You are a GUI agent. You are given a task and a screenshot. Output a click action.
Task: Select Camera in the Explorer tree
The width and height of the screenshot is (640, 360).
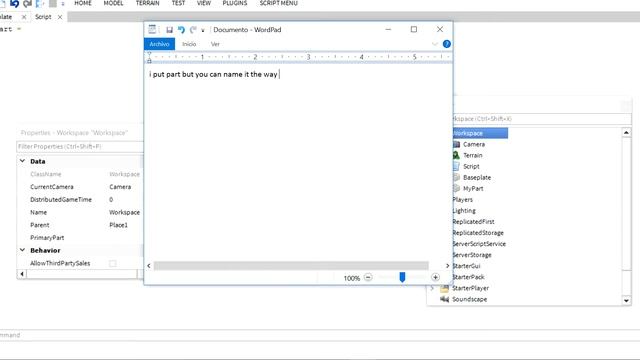(474, 144)
